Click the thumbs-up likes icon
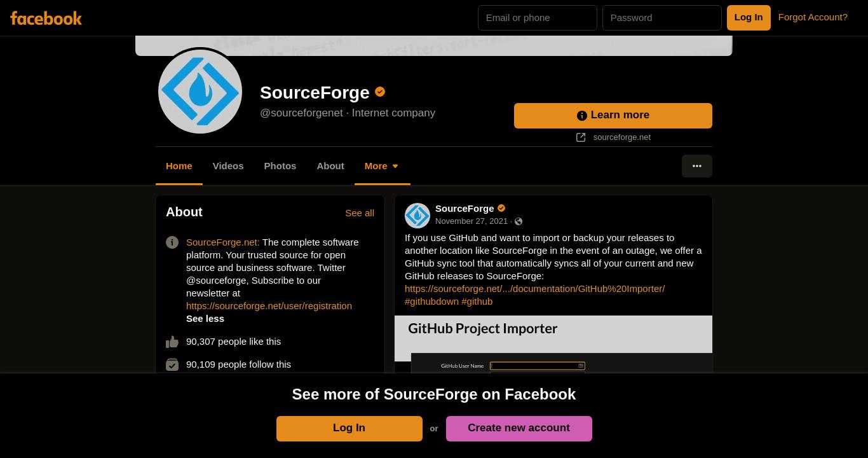Screen dimensions: 868x458 tap(172, 342)
